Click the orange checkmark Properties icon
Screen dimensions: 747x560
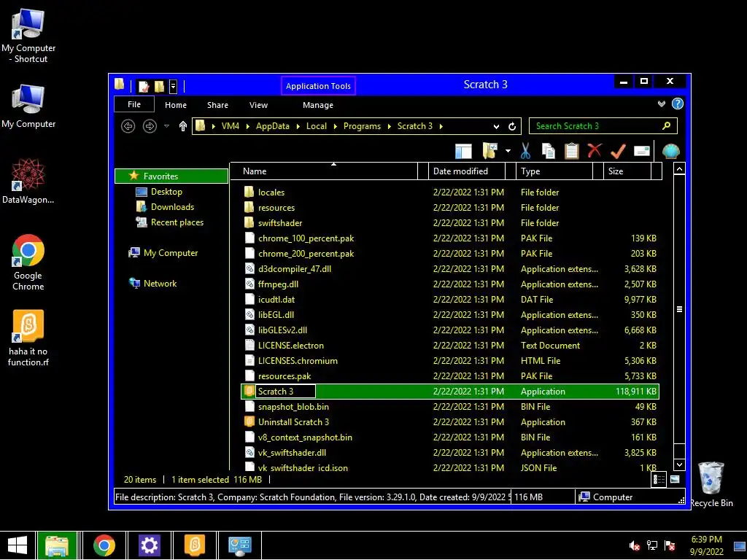tap(618, 151)
